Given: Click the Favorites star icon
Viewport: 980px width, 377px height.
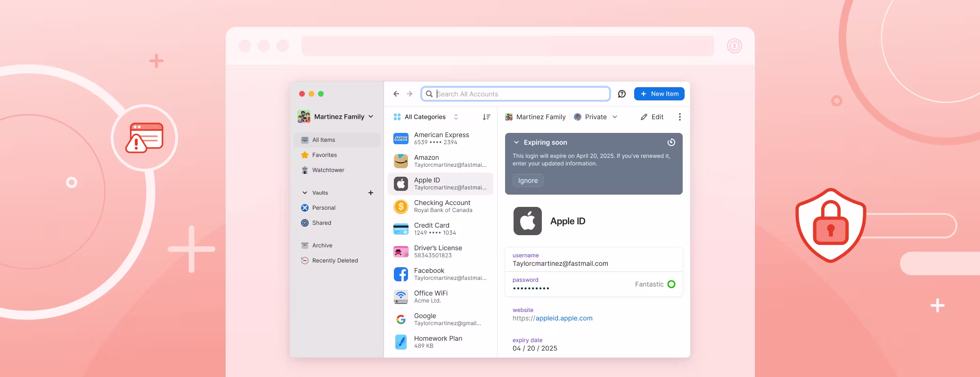Looking at the screenshot, I should [x=305, y=155].
